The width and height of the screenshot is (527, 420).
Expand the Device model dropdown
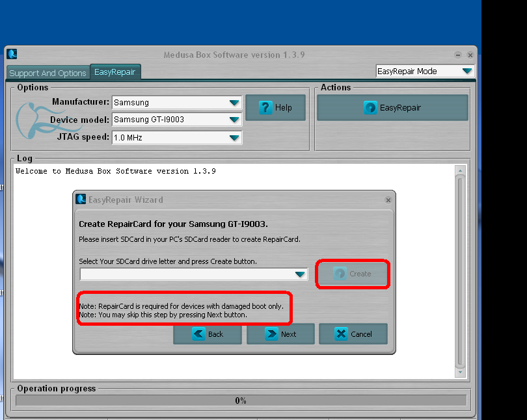pos(177,120)
